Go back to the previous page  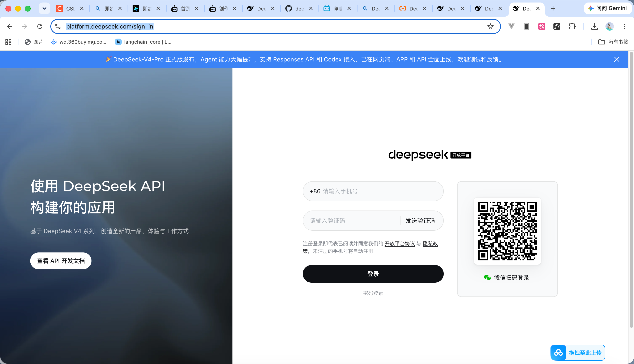tap(10, 26)
